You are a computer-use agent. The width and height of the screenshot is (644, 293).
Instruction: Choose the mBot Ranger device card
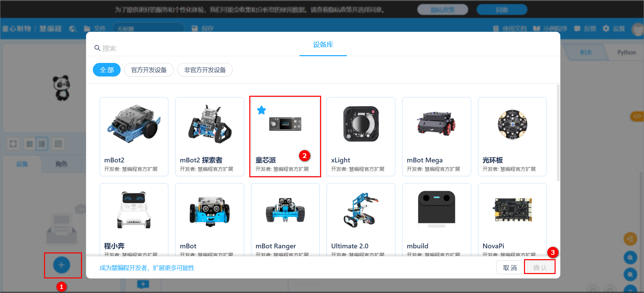(x=285, y=220)
